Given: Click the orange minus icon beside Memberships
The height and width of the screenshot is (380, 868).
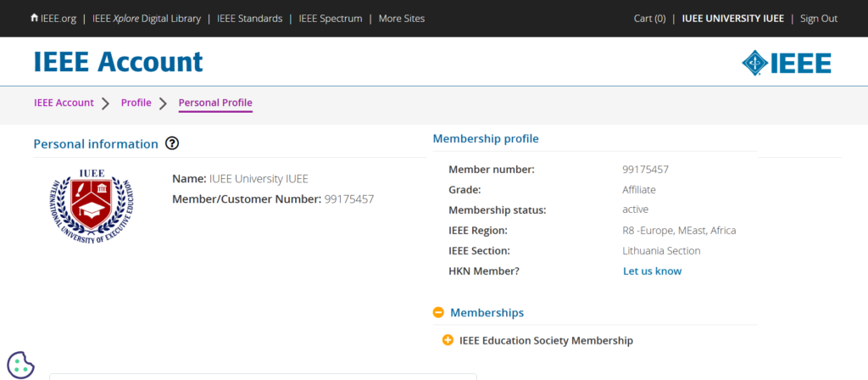Looking at the screenshot, I should [438, 312].
